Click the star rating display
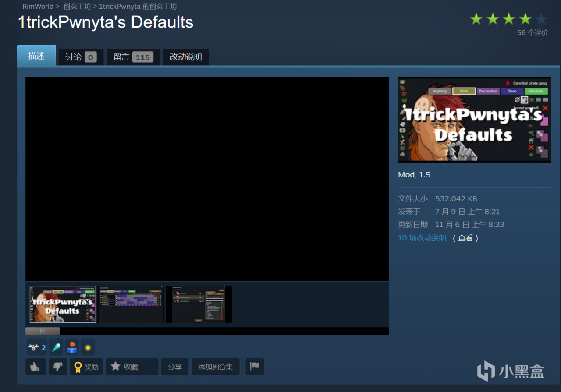 [x=509, y=19]
